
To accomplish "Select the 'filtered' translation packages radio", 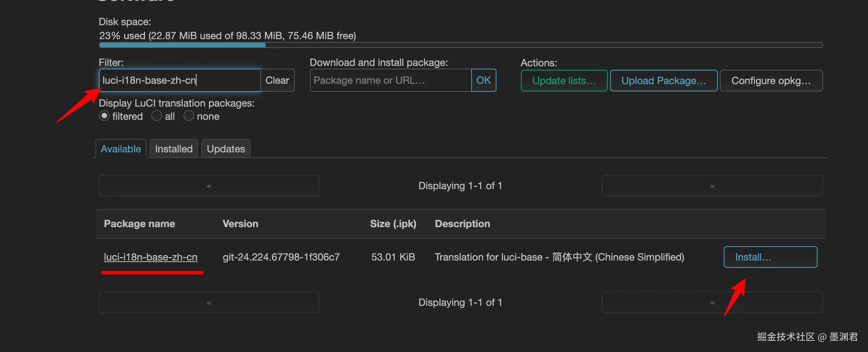I will tap(104, 116).
